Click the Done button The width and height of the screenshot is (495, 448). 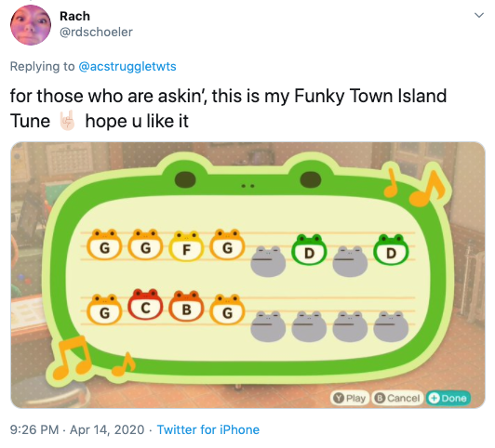pos(448,398)
